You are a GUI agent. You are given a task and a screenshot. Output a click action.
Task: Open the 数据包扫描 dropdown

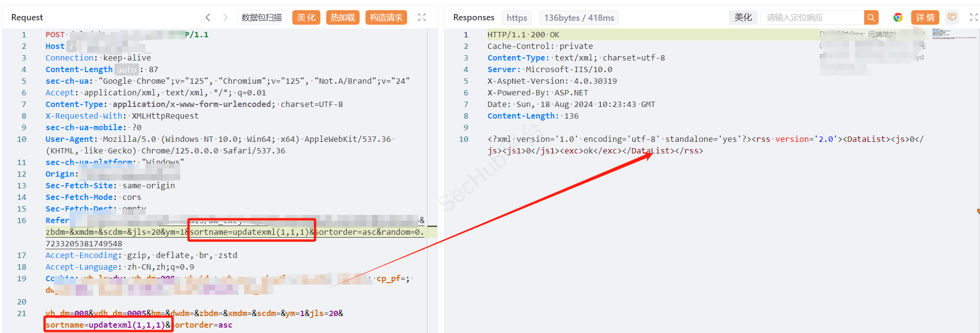262,17
